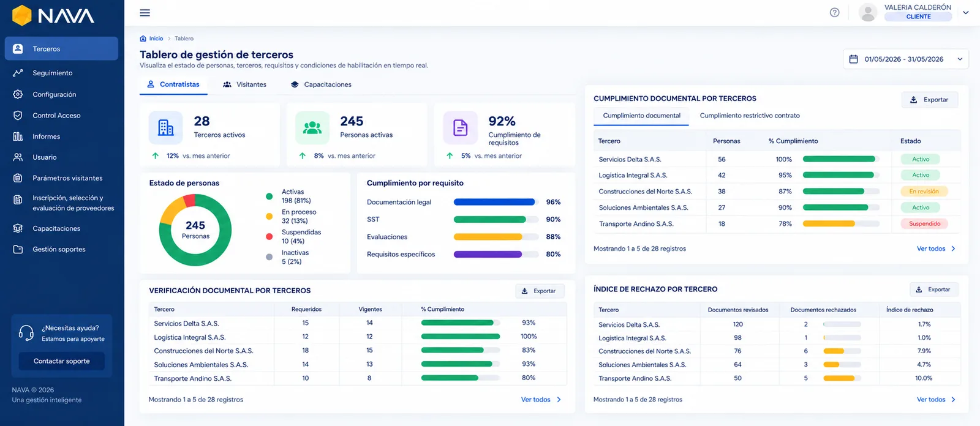Screen dimensions: 980x426
Task: Click the Documentos rechazados column header
Action: pyautogui.click(x=823, y=310)
